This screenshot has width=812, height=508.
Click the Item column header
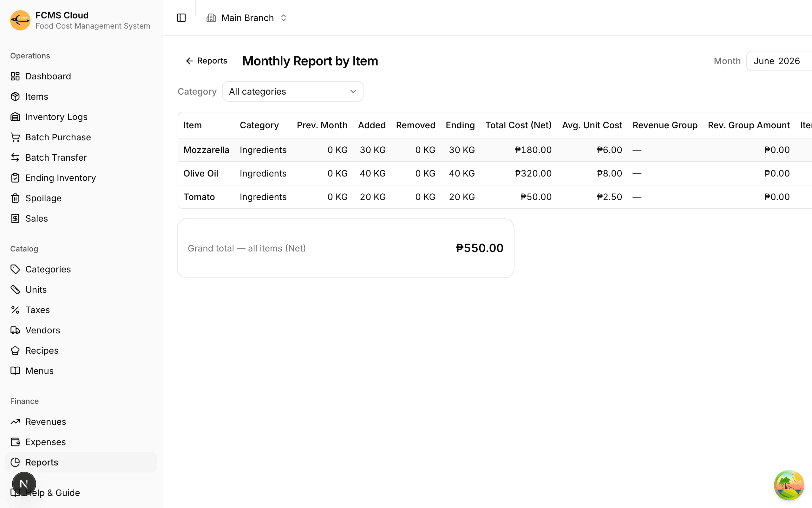(192, 125)
